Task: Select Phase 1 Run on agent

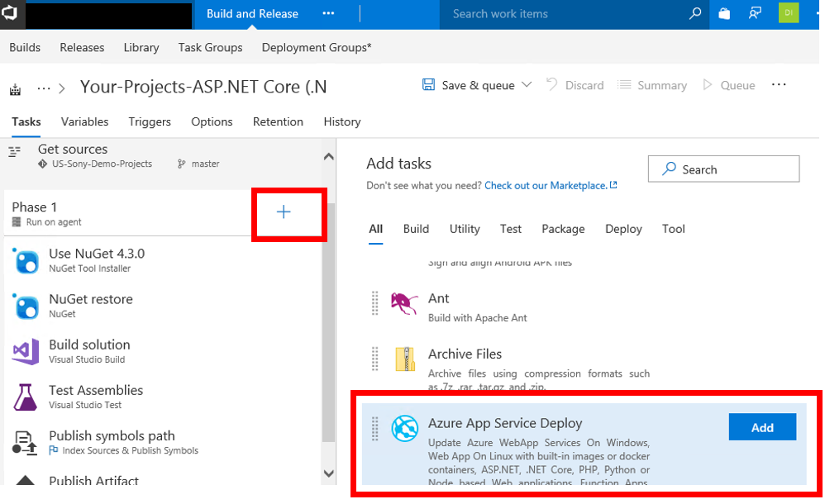Action: pos(127,213)
